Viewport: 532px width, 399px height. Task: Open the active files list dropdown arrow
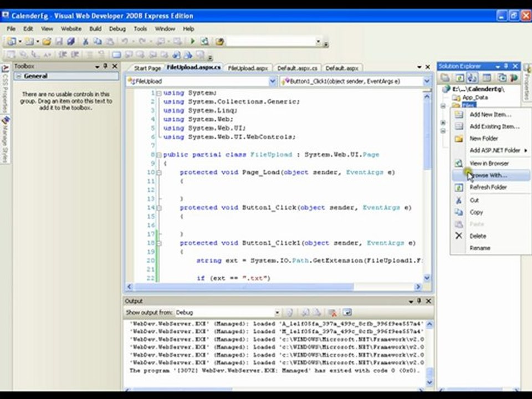pos(420,67)
